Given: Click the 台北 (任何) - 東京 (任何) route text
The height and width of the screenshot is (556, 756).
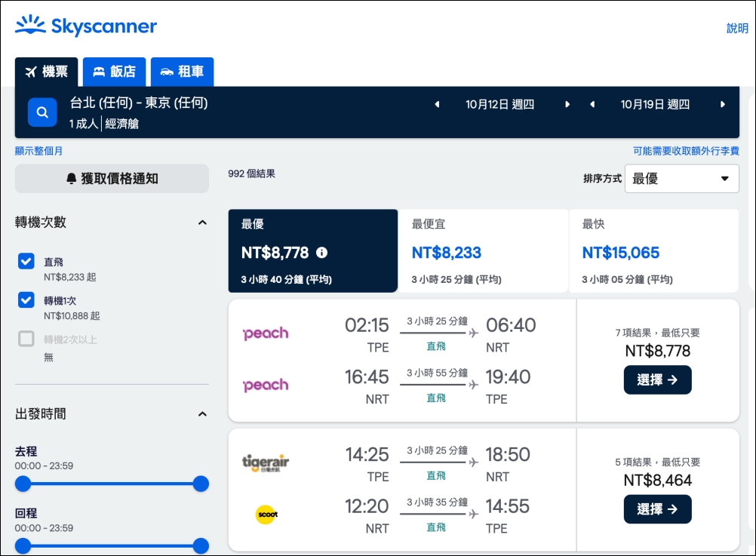Looking at the screenshot, I should tap(139, 103).
